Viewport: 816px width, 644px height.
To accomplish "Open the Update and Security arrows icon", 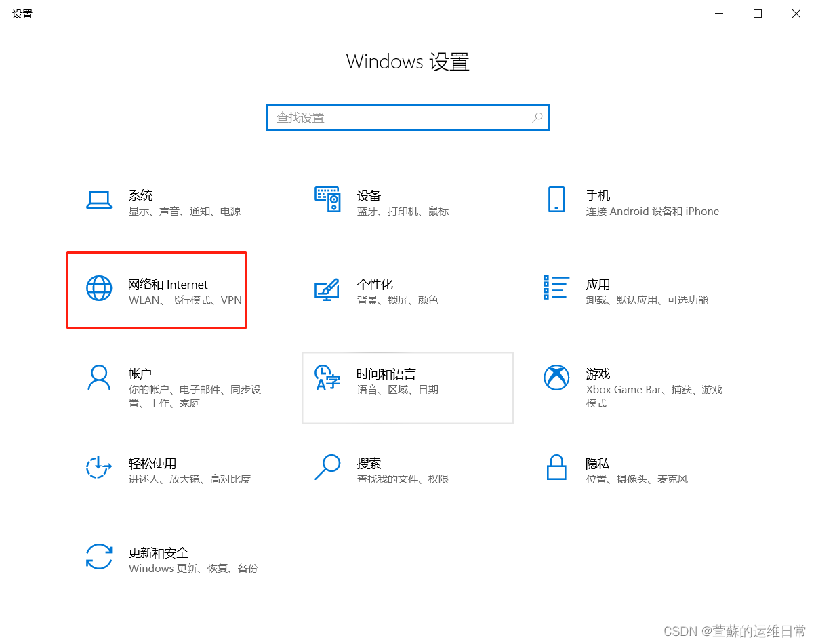I will tap(99, 557).
